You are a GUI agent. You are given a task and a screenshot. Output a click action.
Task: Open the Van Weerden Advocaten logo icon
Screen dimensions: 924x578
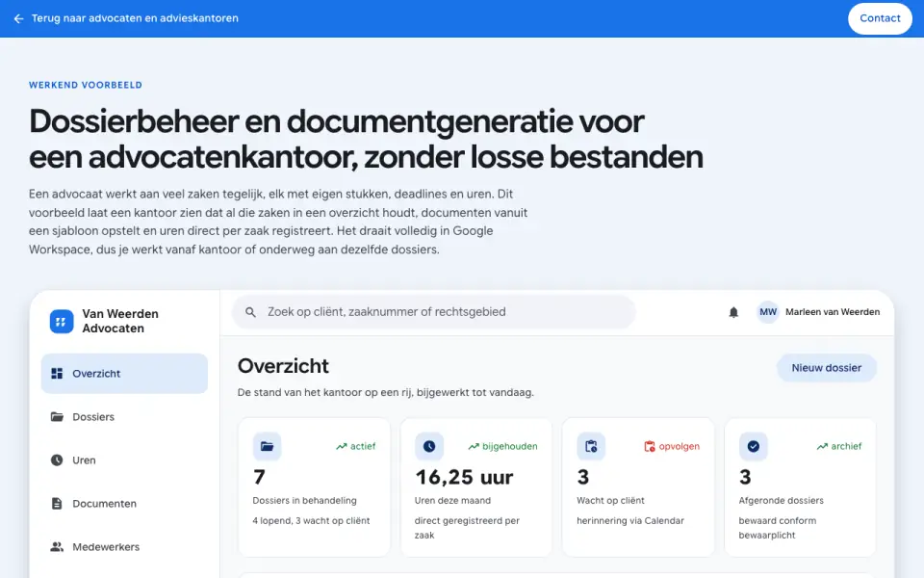pos(62,322)
